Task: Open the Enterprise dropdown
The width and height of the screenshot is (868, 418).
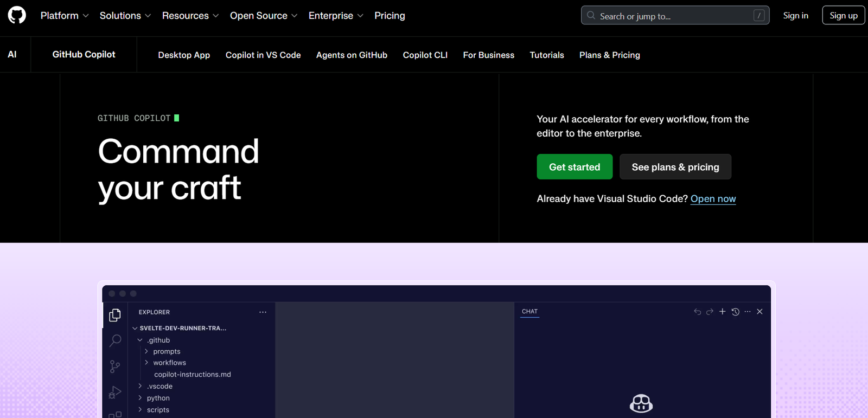Action: tap(336, 16)
